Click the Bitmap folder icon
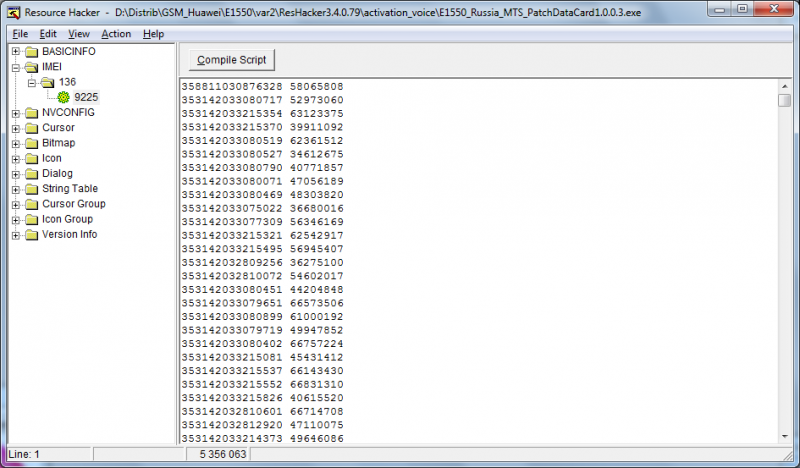800x468 pixels. [x=32, y=143]
